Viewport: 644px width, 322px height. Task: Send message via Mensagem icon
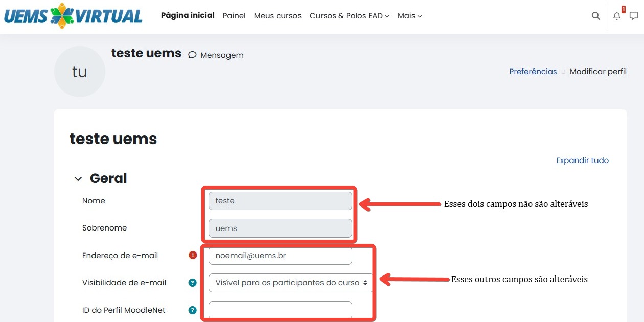192,55
